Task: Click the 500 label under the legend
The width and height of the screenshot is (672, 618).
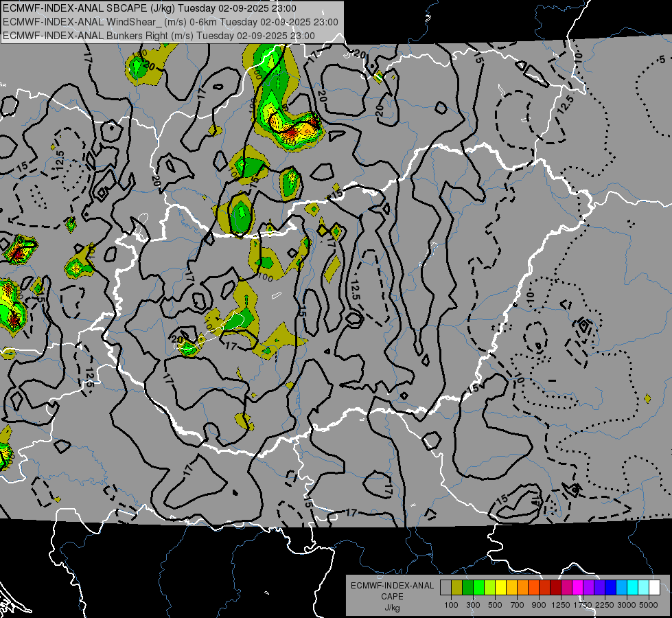Action: (495, 605)
